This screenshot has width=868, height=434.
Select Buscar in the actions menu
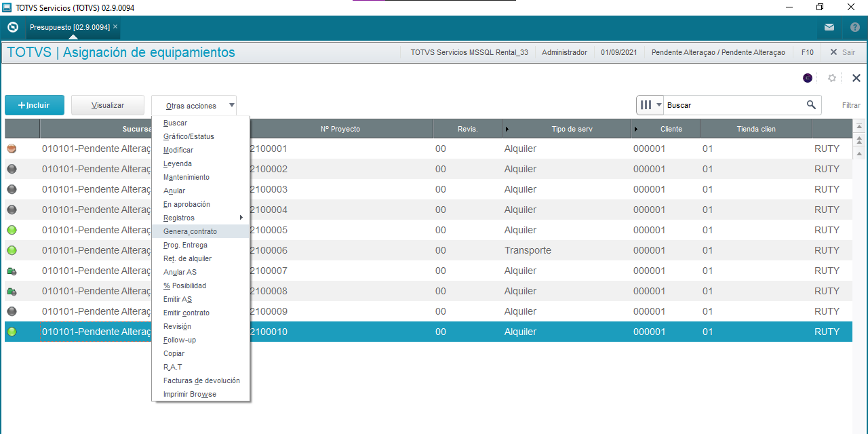pyautogui.click(x=201, y=123)
